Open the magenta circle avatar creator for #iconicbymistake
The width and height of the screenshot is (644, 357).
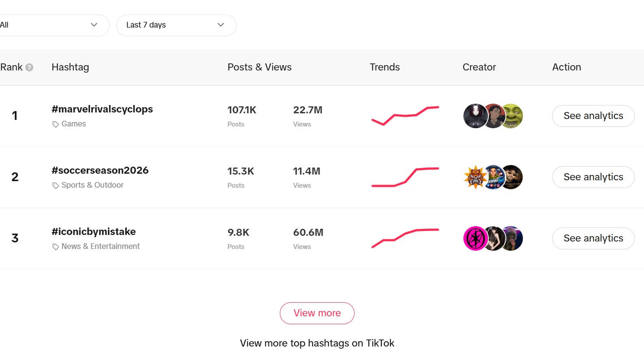[x=474, y=238]
